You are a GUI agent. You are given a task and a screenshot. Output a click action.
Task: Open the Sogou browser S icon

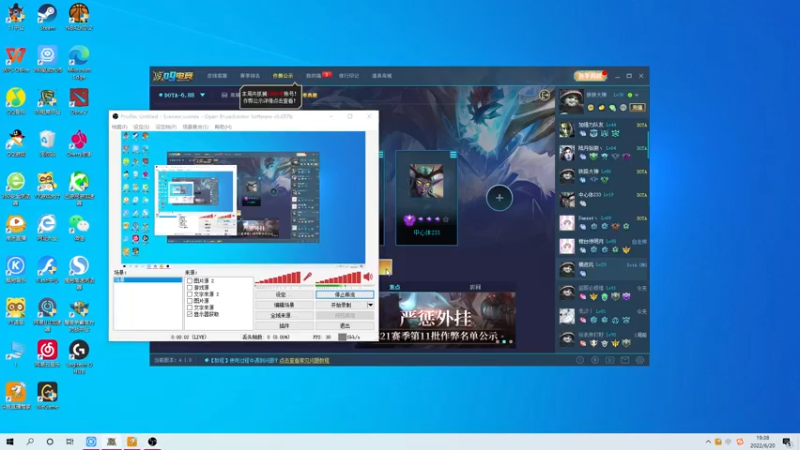[x=79, y=271]
